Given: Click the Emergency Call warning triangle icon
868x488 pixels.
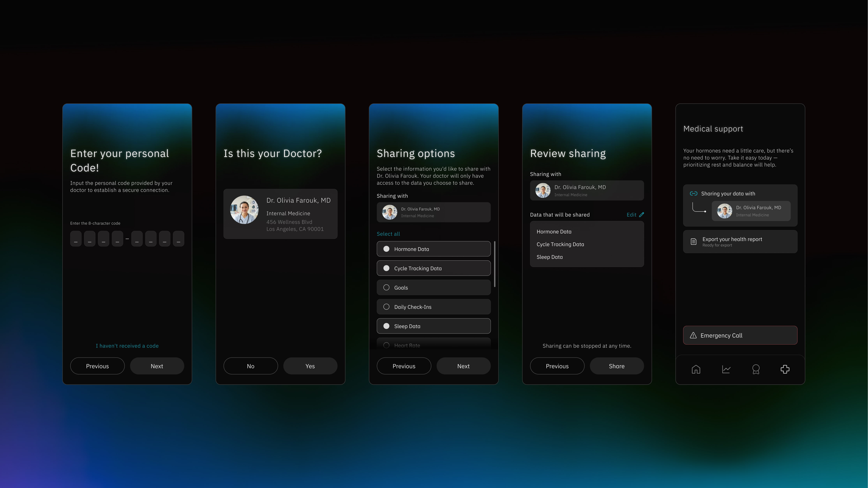Looking at the screenshot, I should click(x=693, y=336).
